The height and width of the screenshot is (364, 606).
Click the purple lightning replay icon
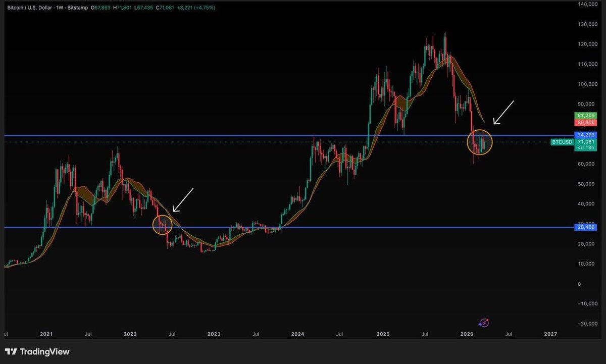[484, 323]
